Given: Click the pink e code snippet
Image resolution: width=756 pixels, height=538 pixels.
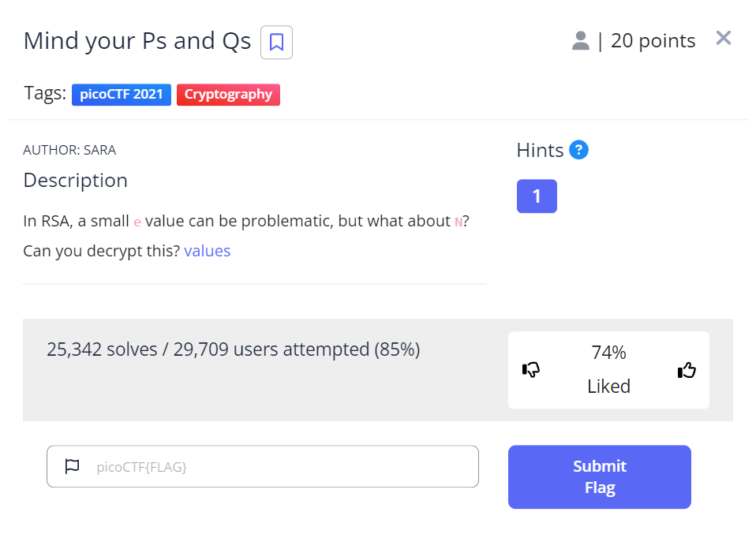Looking at the screenshot, I should [137, 222].
